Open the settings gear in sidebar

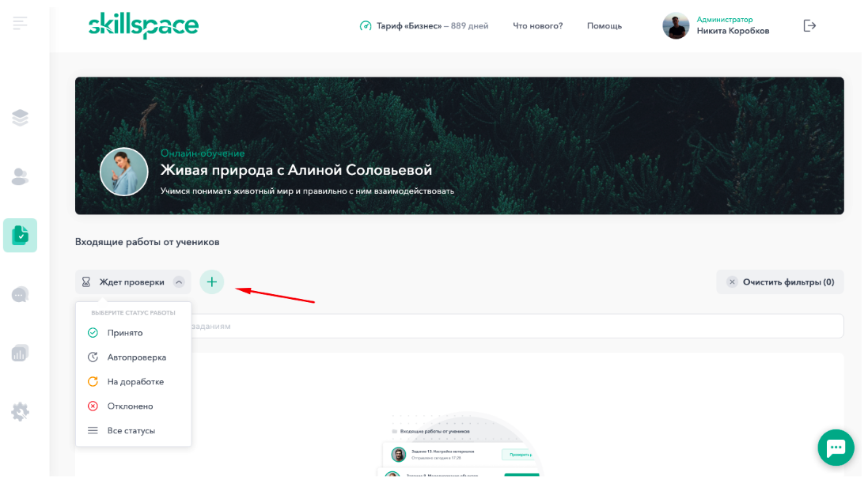[x=20, y=412]
